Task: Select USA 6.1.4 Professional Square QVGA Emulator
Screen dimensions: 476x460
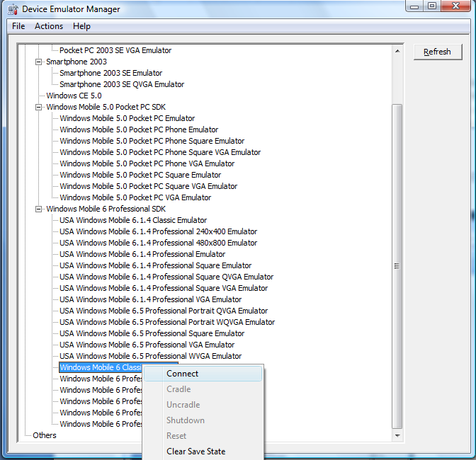Action: 166,277
